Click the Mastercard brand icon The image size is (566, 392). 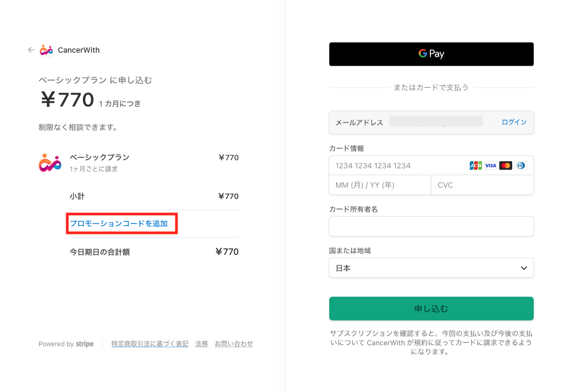tap(505, 166)
